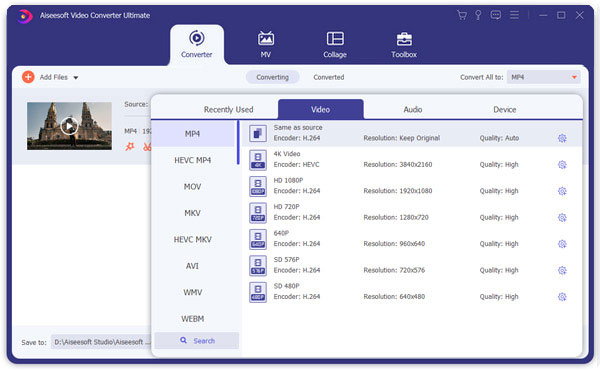600x370 pixels.
Task: Open the MV tab icon
Action: [266, 39]
